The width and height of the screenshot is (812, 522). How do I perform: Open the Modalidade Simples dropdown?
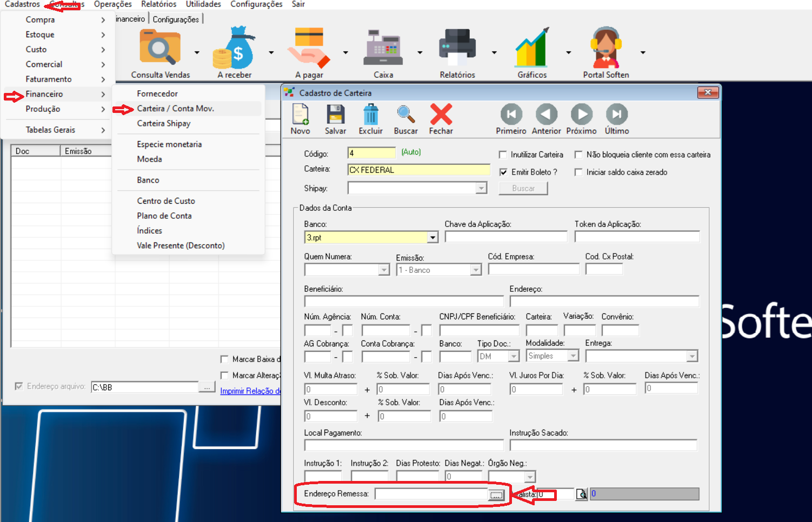click(x=573, y=356)
